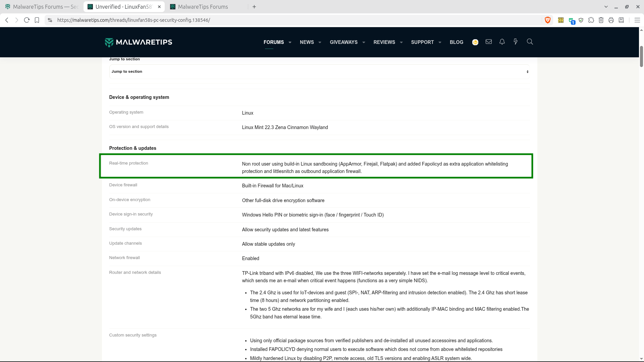This screenshot has height=362, width=644.
Task: Open the NEWS navigation link
Action: click(307, 42)
